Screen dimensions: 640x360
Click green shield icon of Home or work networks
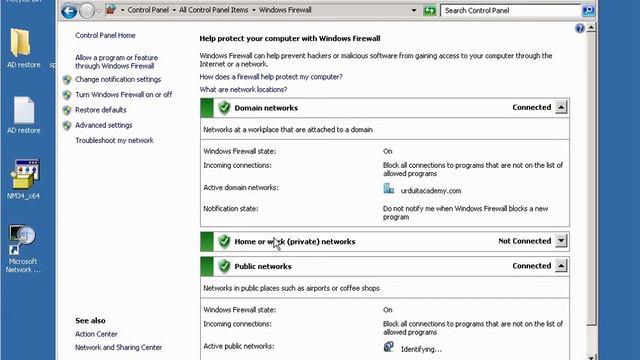coord(224,242)
